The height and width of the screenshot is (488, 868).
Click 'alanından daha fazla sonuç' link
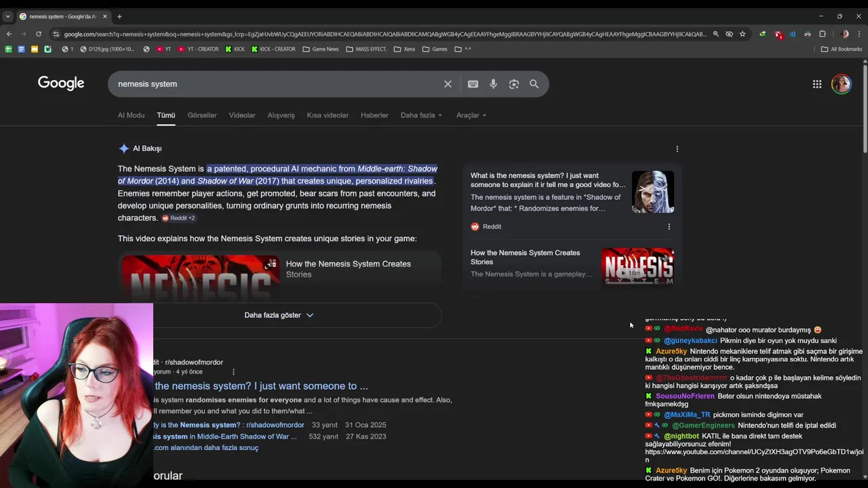(x=206, y=448)
